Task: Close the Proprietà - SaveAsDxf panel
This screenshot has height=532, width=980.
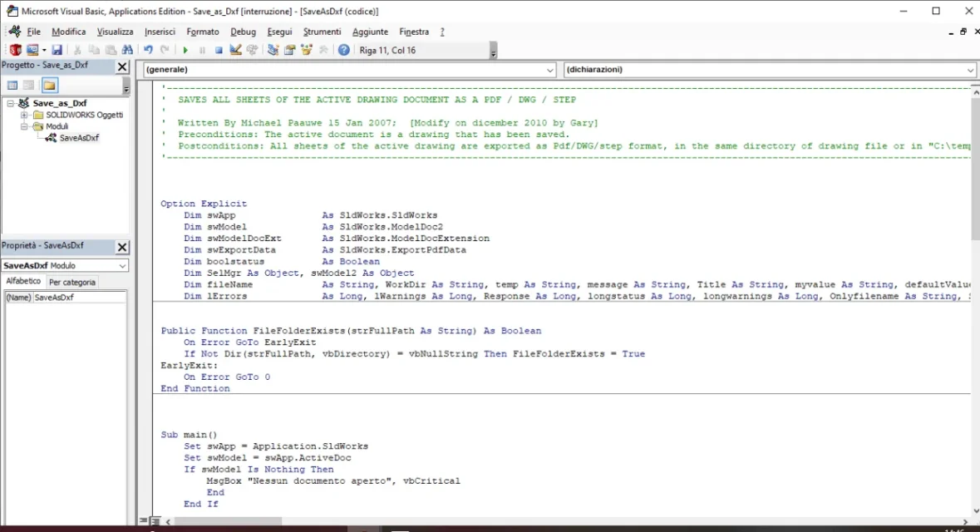Action: pos(122,247)
